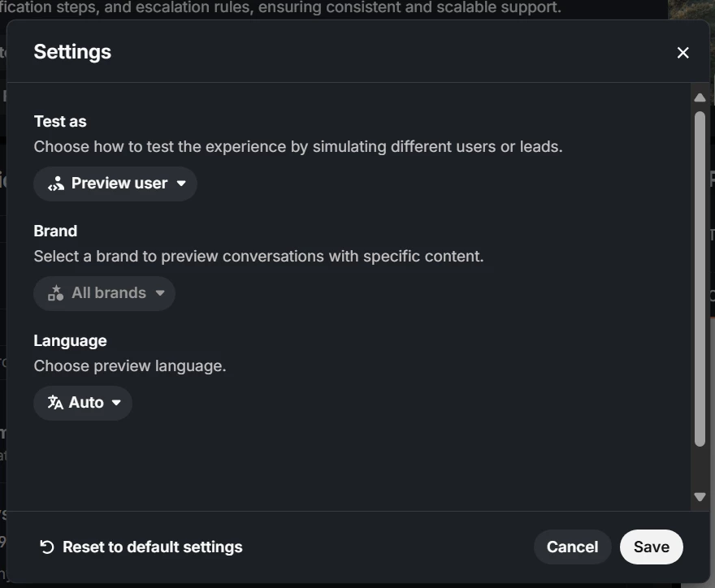The image size is (715, 588).
Task: Close the Settings dialog with the X
Action: click(682, 53)
